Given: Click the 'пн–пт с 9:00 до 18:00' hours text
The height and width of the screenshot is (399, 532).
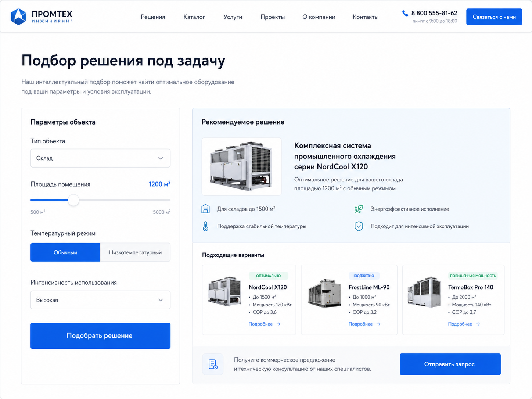Looking at the screenshot, I should point(435,21).
